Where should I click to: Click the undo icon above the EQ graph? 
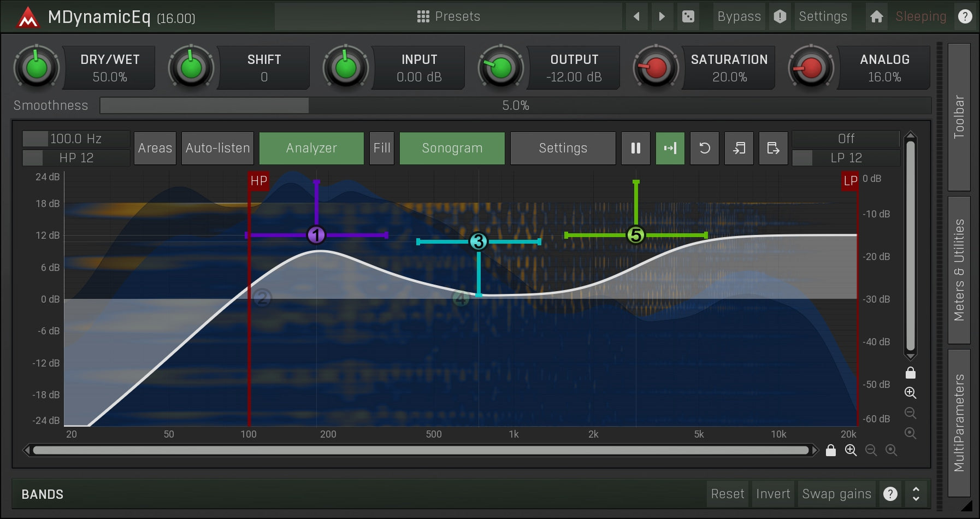705,148
